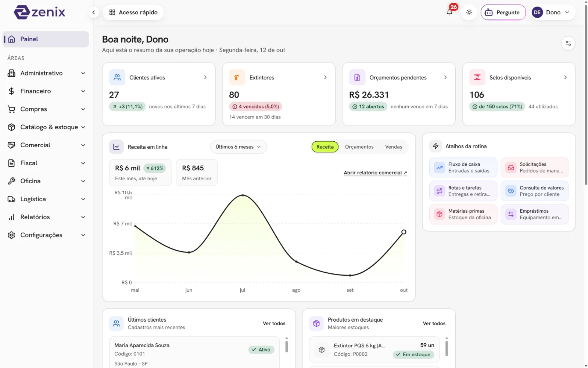Screen dimensions: 588x368
Task: Open the Compras sidebar section
Action: [x=46, y=109]
